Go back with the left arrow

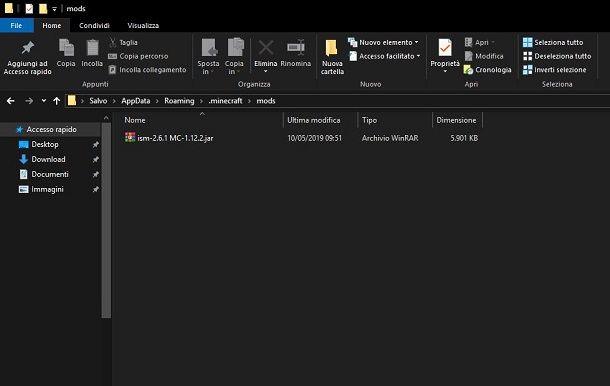click(11, 101)
